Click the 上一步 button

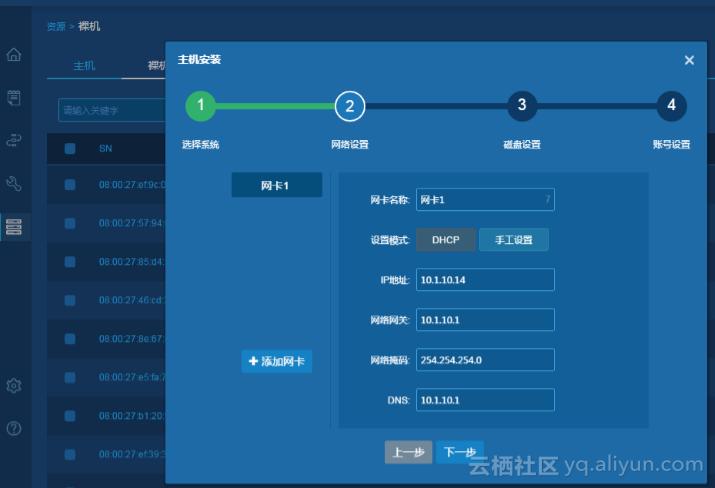tap(408, 452)
